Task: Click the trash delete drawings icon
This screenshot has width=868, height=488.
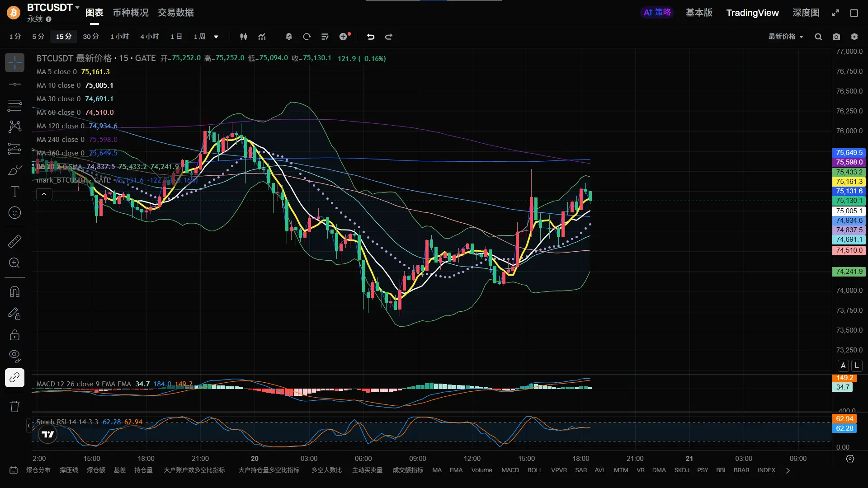Action: pos(14,407)
